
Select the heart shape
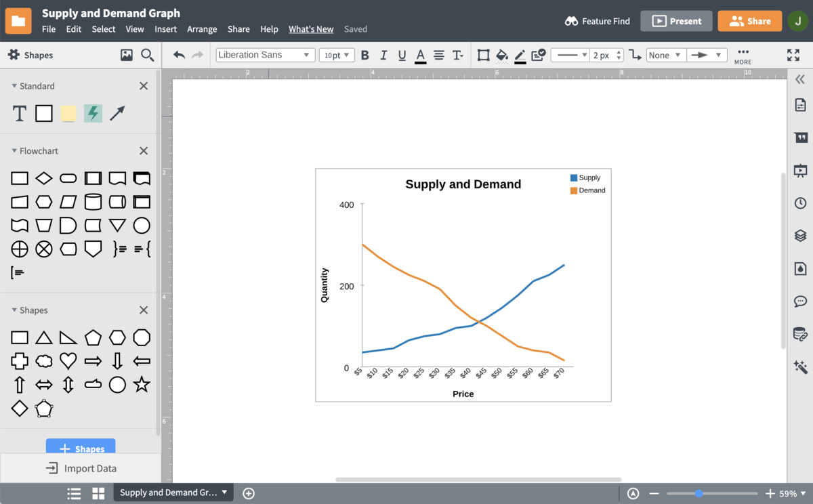pyautogui.click(x=68, y=360)
